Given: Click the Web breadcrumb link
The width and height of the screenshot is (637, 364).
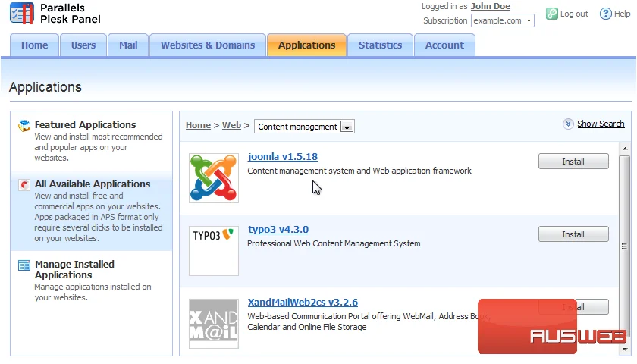Looking at the screenshot, I should pyautogui.click(x=231, y=126).
